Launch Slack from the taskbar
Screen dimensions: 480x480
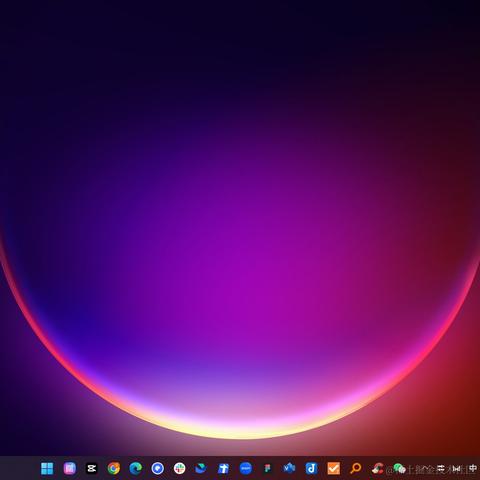(x=180, y=468)
